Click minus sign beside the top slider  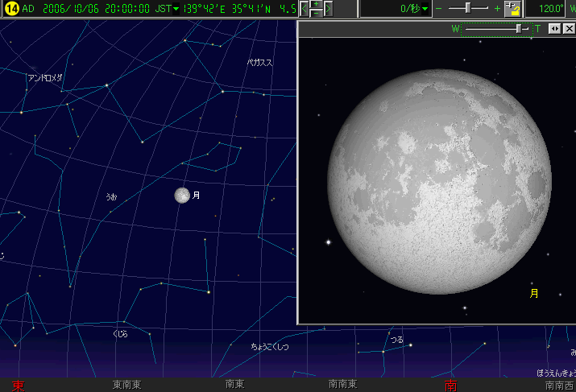(x=439, y=9)
